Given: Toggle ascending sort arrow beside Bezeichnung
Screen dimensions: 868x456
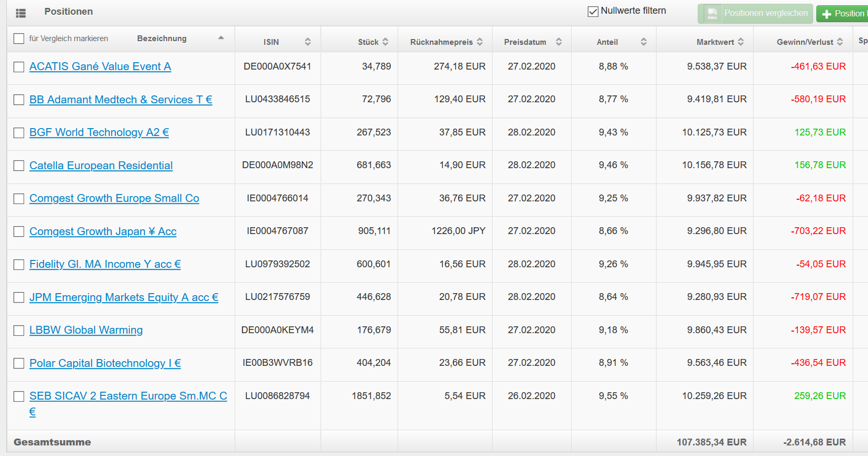Looking at the screenshot, I should [x=221, y=38].
